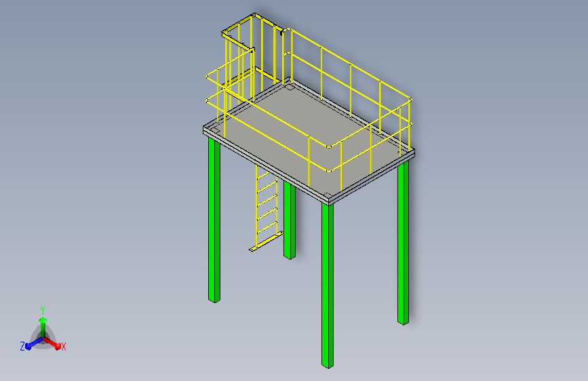Click the blue Z axis on orientation triad
The image size is (588, 381).
click(x=34, y=344)
